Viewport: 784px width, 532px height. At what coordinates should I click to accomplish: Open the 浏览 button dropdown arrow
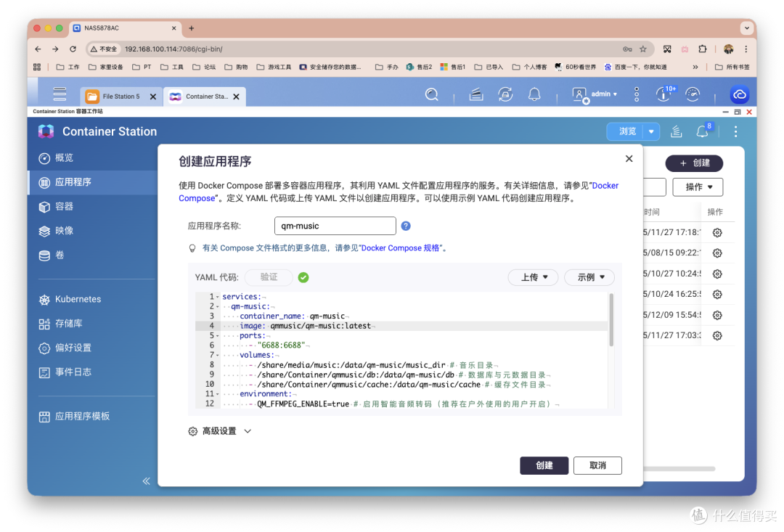(x=653, y=131)
